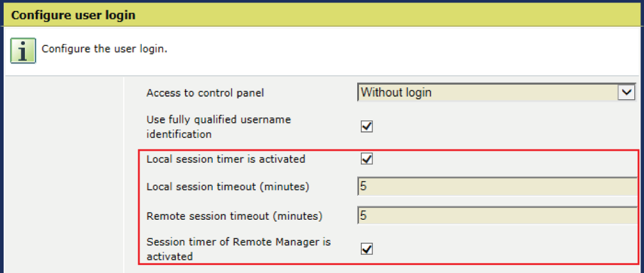Click the green information icon

coord(23,51)
